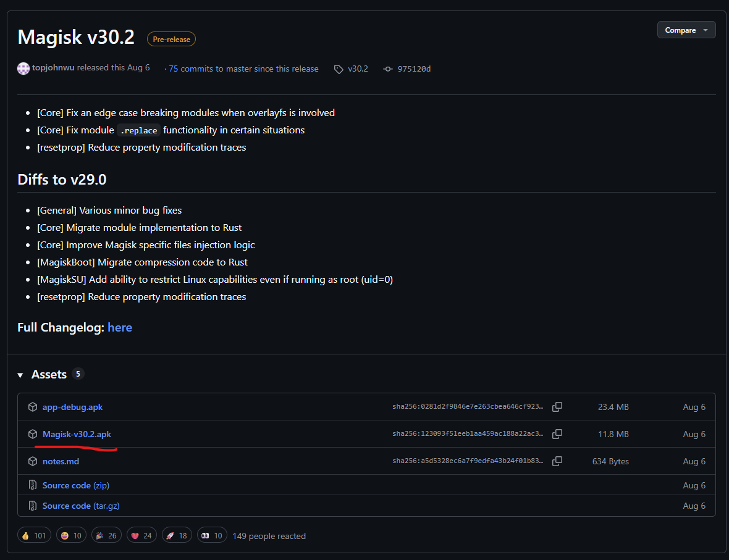This screenshot has height=560, width=729.
Task: Click the notes.md sha256 hash text
Action: tap(468, 461)
